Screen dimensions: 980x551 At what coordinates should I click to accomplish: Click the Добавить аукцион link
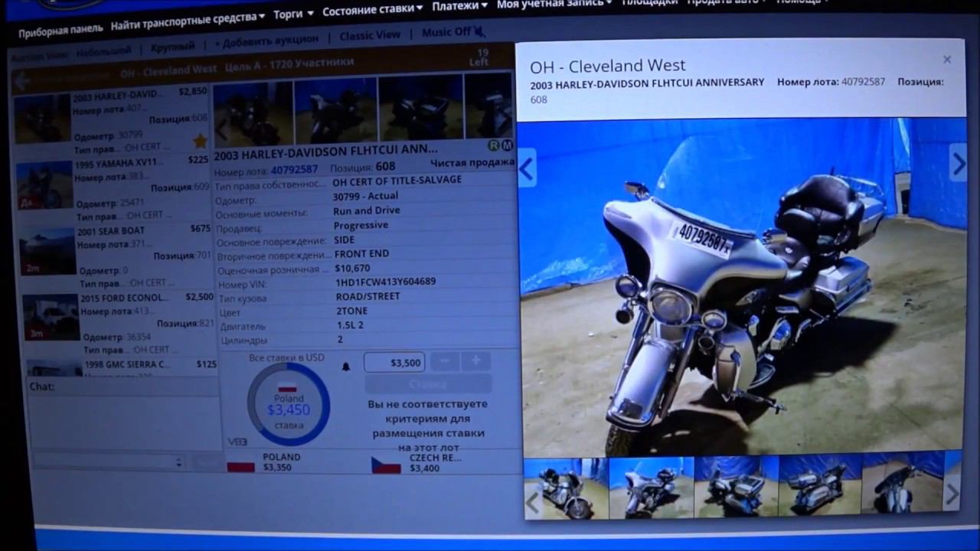(x=266, y=40)
